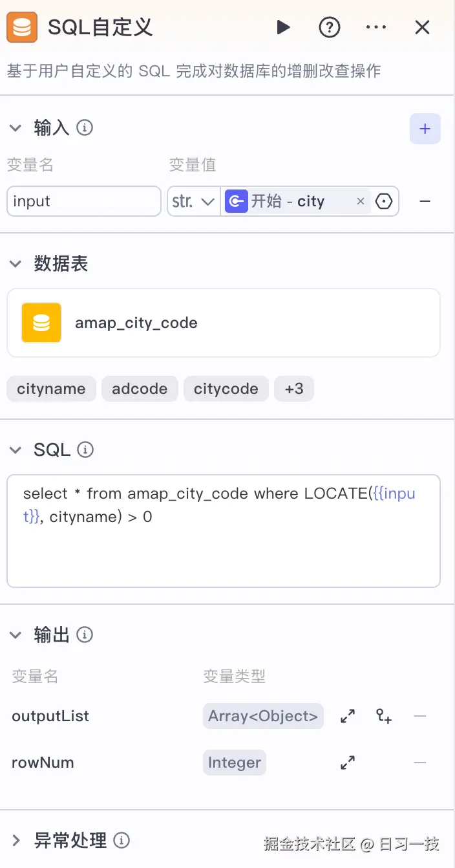Click the info icon next to 输入
The image size is (455, 868).
click(x=85, y=127)
